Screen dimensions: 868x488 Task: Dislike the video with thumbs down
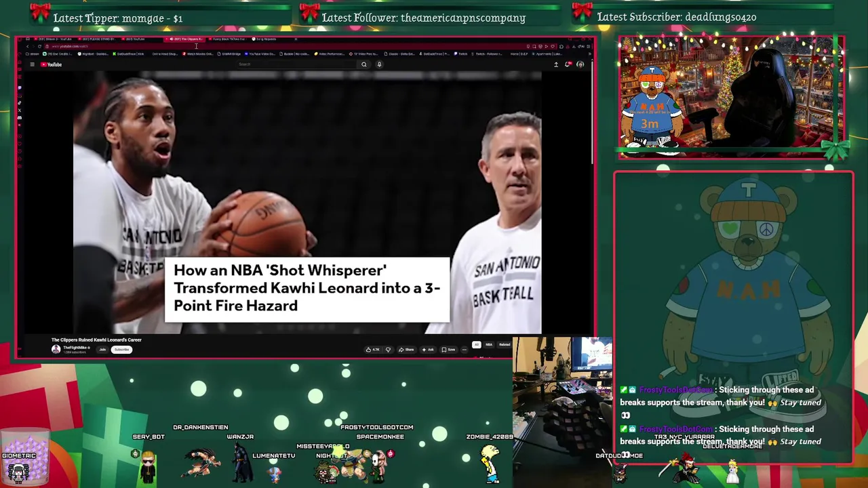coord(388,350)
